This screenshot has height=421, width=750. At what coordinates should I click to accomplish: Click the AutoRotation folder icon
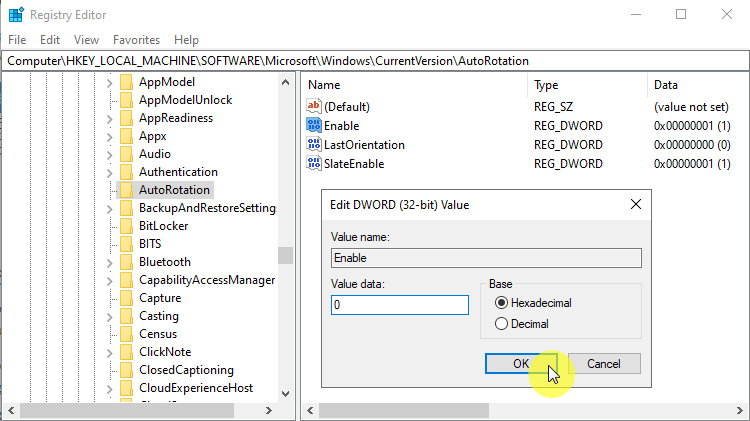click(x=126, y=190)
